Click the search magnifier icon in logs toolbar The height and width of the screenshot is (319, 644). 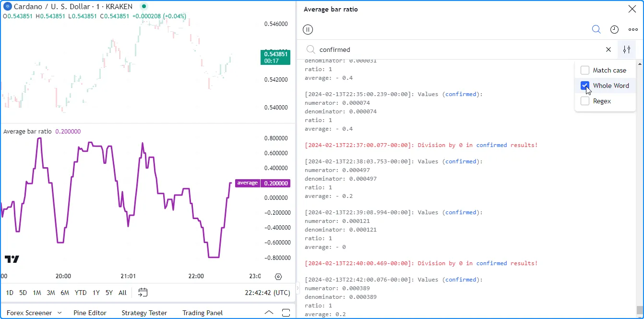point(596,30)
